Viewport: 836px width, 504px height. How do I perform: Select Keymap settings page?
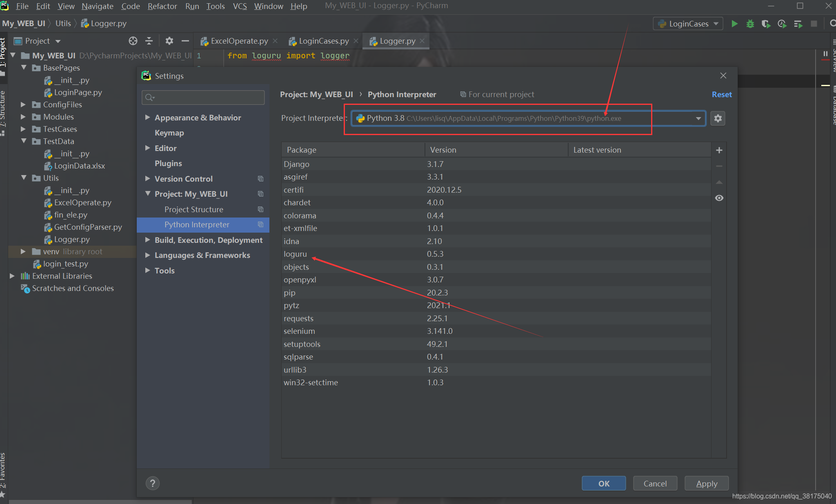tap(169, 133)
